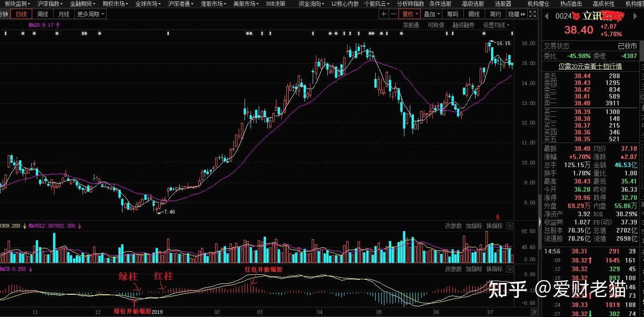Collapse right panel via splitter arrow

[x=540, y=222]
